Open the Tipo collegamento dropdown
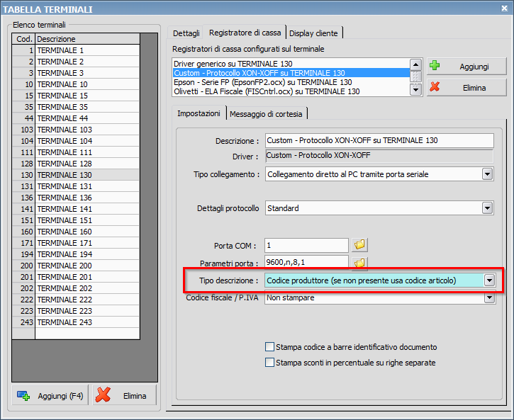Viewport: 514px width, 420px height. point(487,174)
